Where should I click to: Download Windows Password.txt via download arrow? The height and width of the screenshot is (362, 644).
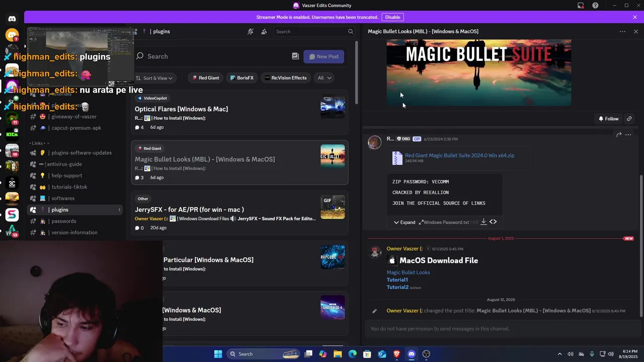coord(484,222)
